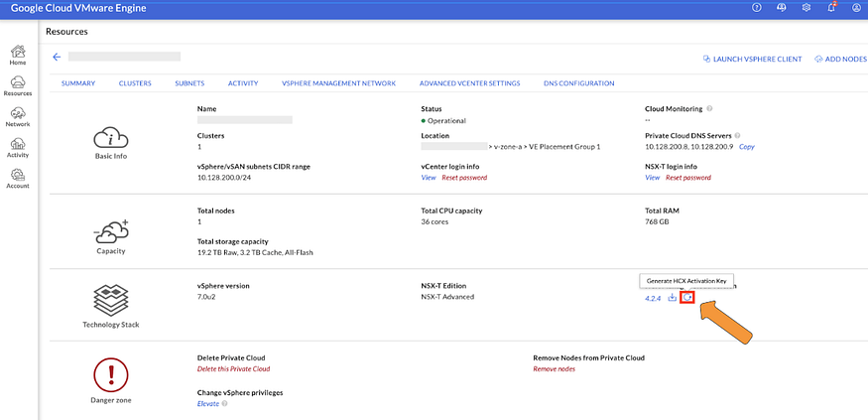This screenshot has width=868, height=420.
Task: Open the user profile icon
Action: click(x=856, y=7)
